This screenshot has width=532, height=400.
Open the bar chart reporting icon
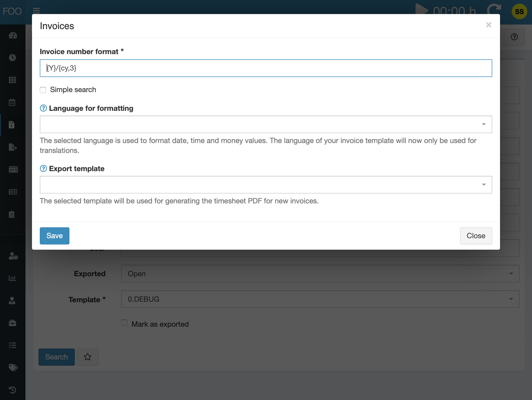coord(12,278)
